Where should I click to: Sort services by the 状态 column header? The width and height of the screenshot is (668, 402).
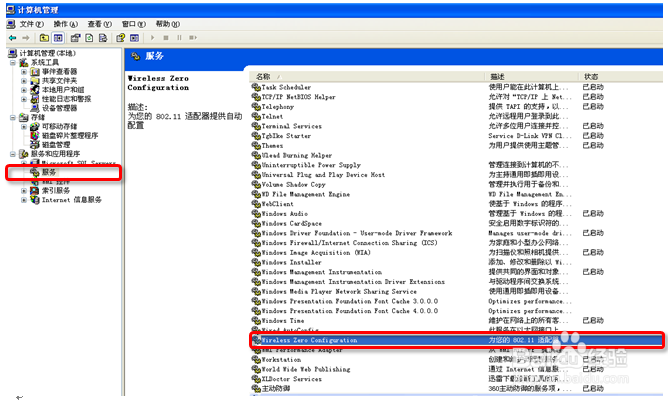pyautogui.click(x=621, y=77)
